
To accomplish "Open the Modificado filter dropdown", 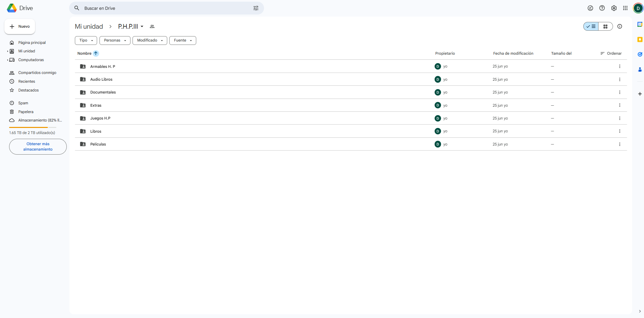I will coord(150,41).
